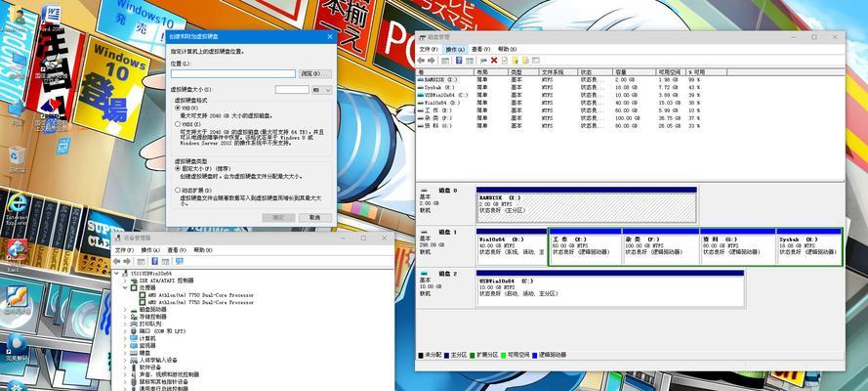868x391 pixels.
Task: Open the Help (帮助) menu in Disk Management
Action: click(x=507, y=49)
